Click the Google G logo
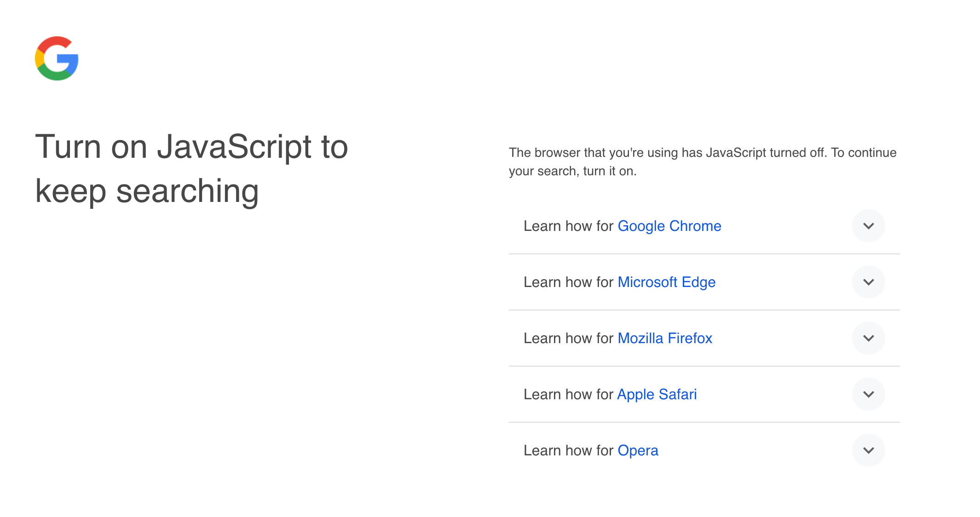Viewport: 980px width, 517px height. (x=57, y=58)
